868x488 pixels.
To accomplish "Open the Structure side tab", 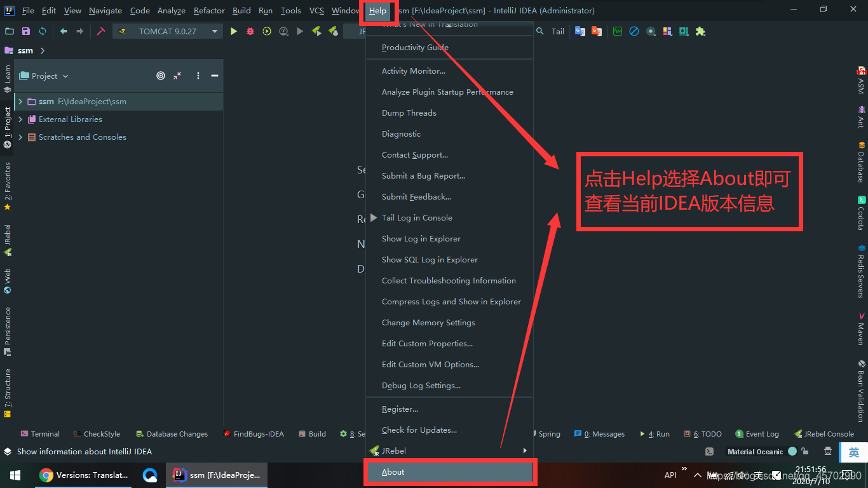I will pyautogui.click(x=8, y=393).
